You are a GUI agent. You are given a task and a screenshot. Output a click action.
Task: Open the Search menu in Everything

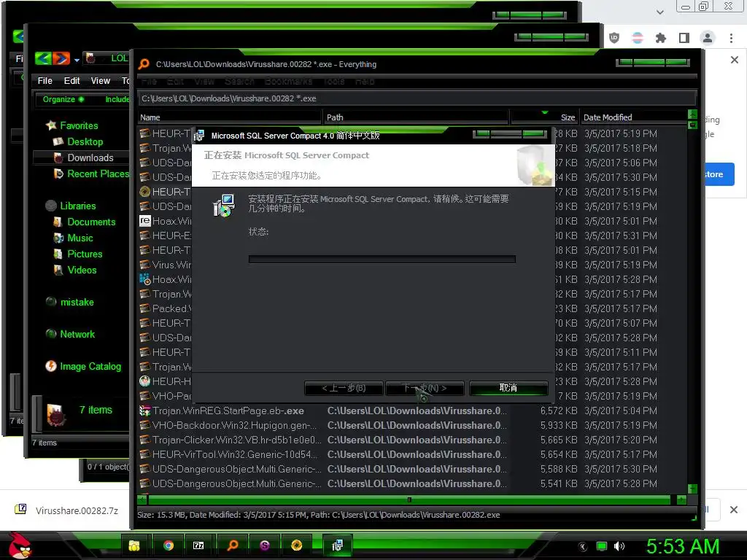point(239,81)
